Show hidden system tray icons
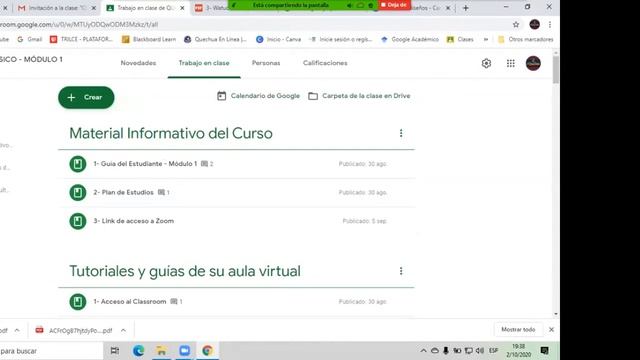Image resolution: width=640 pixels, height=360 pixels. pyautogui.click(x=423, y=351)
